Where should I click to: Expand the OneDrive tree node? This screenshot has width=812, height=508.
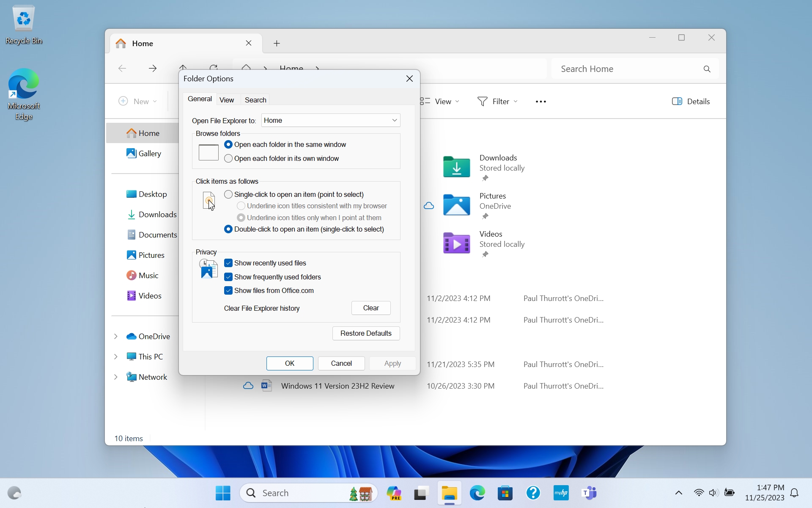(x=115, y=336)
